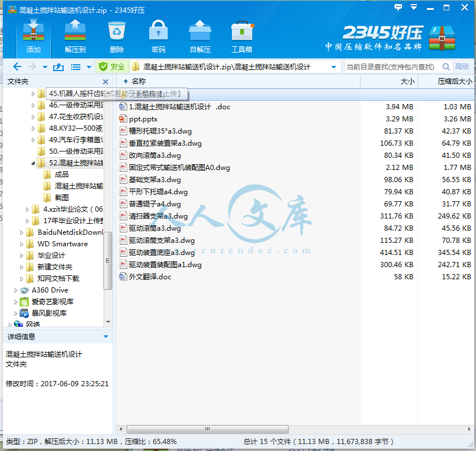Select the 成品 subfolder
Image resolution: width=476 pixels, height=451 pixels.
tap(62, 175)
